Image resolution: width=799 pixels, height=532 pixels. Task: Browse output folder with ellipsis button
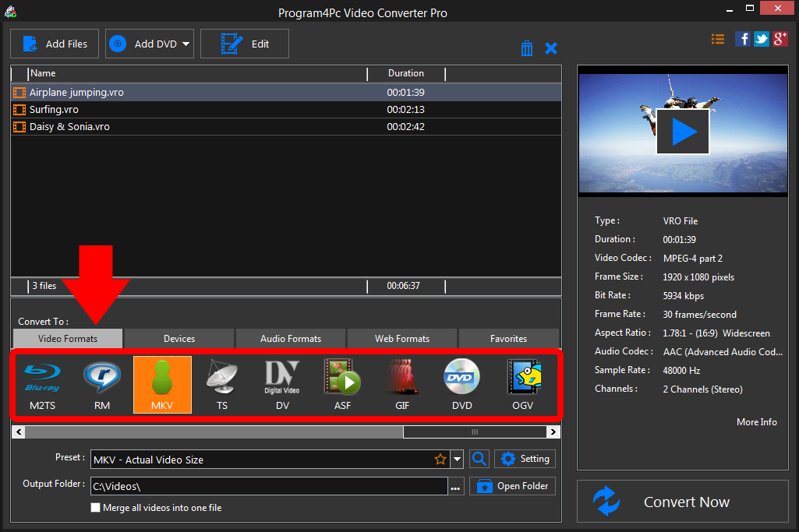click(x=456, y=488)
